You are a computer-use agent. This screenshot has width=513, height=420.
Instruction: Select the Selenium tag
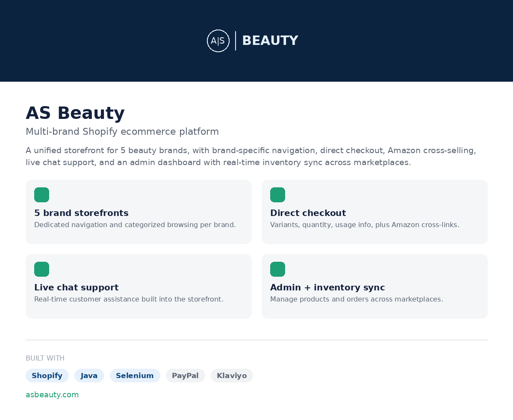pyautogui.click(x=135, y=376)
